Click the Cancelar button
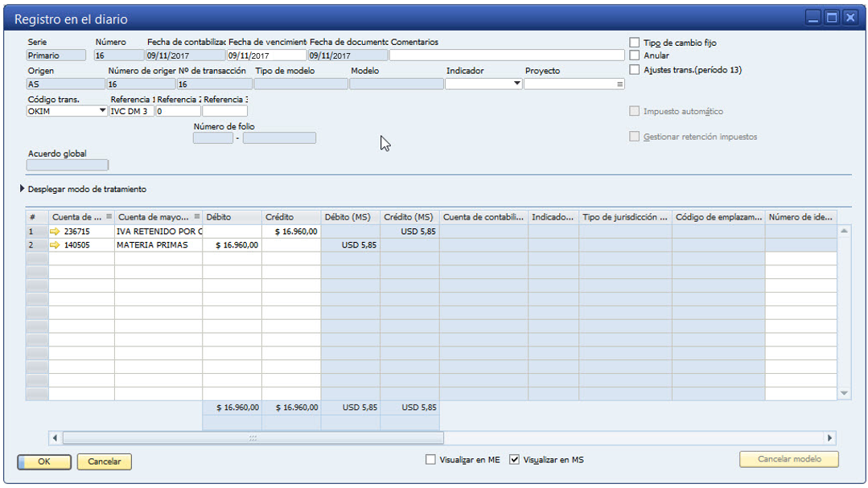868x488 pixels. (104, 461)
